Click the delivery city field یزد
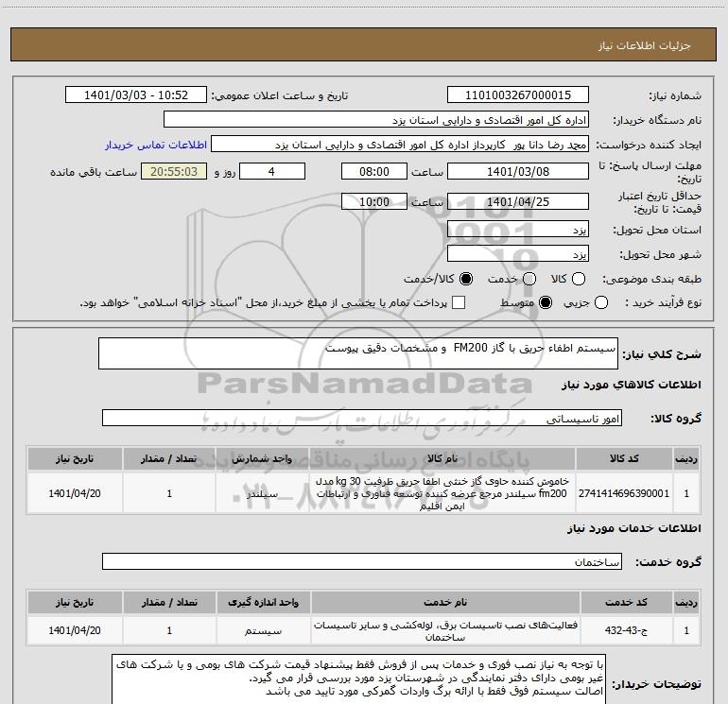728x704 pixels. click(518, 253)
